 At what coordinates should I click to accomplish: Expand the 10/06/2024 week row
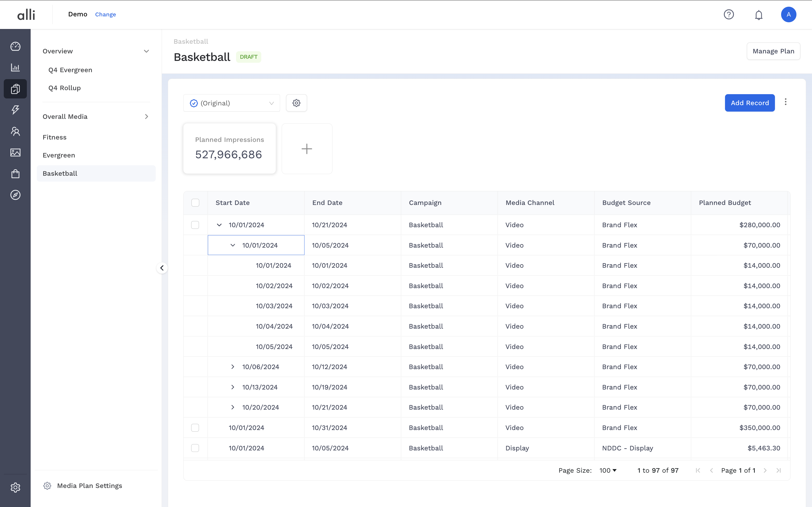[x=233, y=367]
